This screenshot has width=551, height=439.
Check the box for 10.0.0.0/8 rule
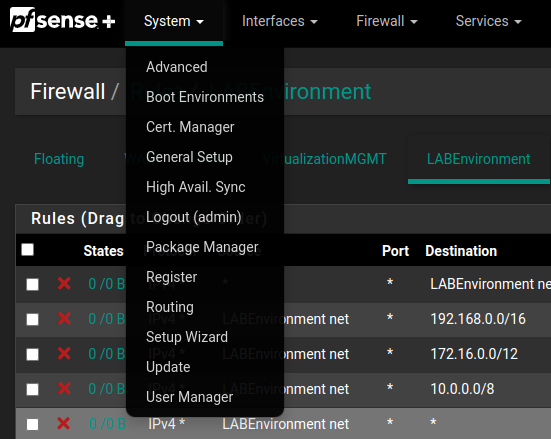coord(32,389)
